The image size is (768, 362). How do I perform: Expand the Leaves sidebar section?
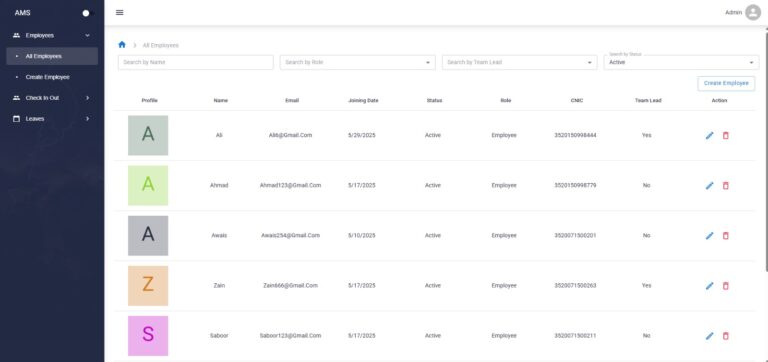point(88,119)
